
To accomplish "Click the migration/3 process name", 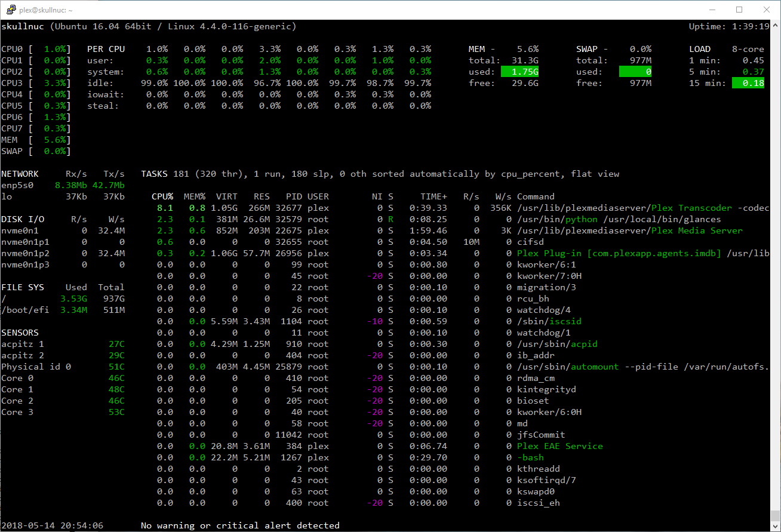I will [547, 287].
